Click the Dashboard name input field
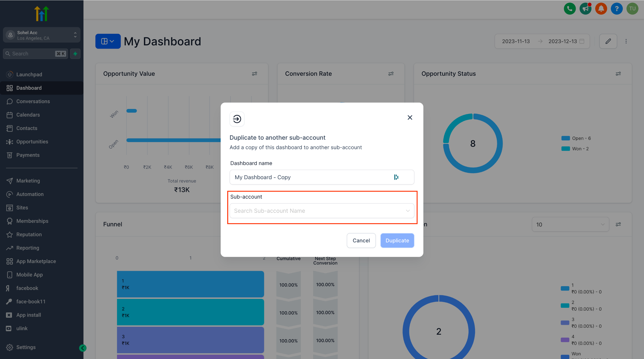This screenshot has width=644, height=359. (x=310, y=177)
